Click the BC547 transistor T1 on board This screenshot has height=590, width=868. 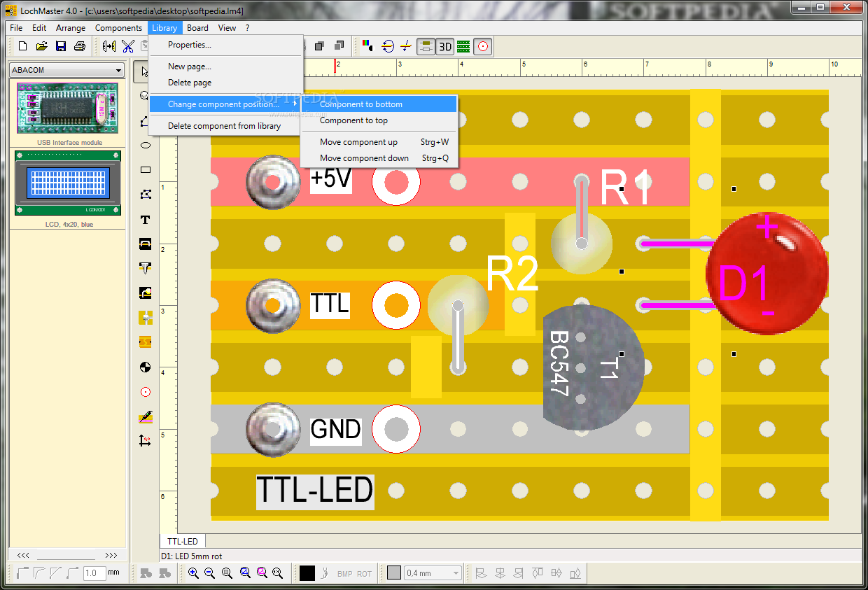[x=592, y=367]
